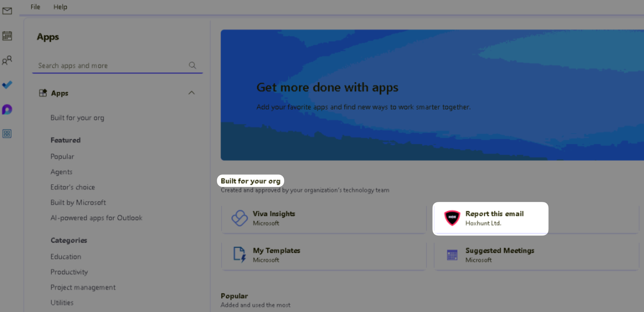Select Built for your org in sidebar
Screen dimensions: 644x312
coord(77,118)
